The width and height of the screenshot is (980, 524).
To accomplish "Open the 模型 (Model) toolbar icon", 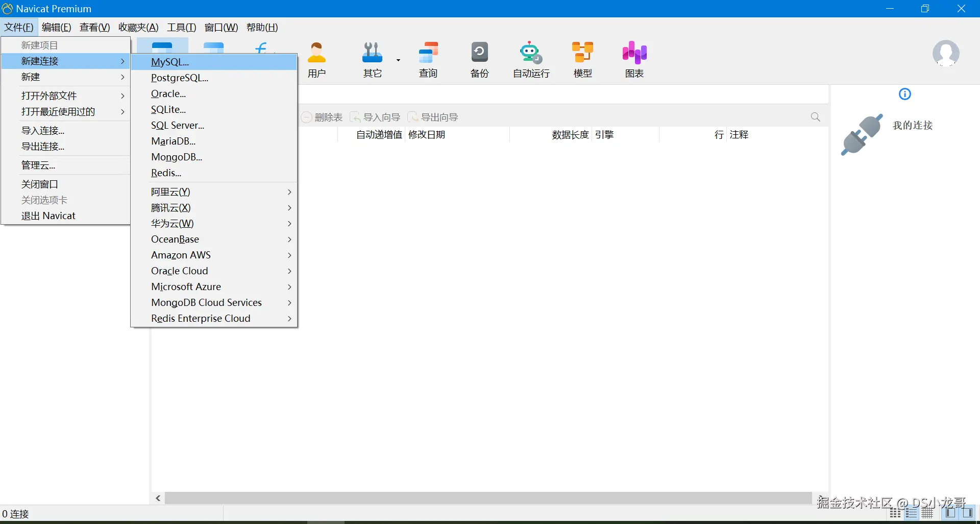I will [x=583, y=60].
